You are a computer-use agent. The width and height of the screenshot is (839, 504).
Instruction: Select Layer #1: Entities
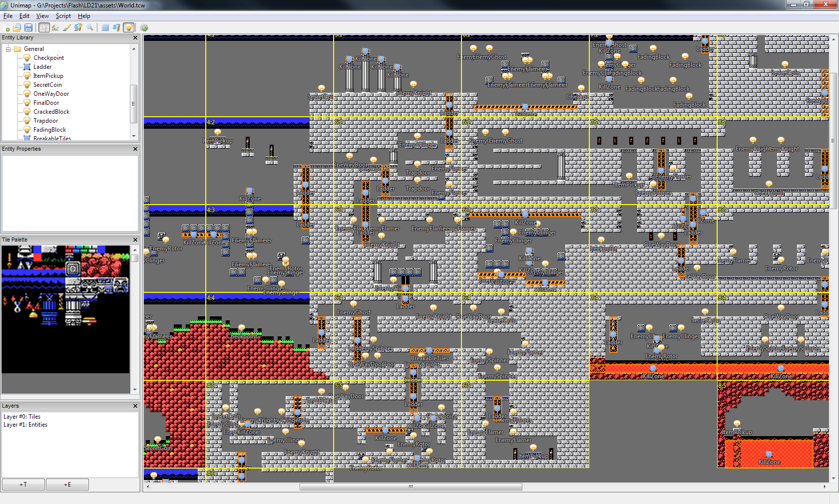[25, 425]
